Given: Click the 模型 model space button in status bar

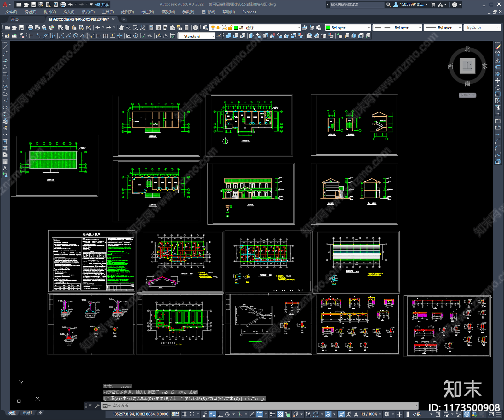Looking at the screenshot, I should [x=175, y=414].
